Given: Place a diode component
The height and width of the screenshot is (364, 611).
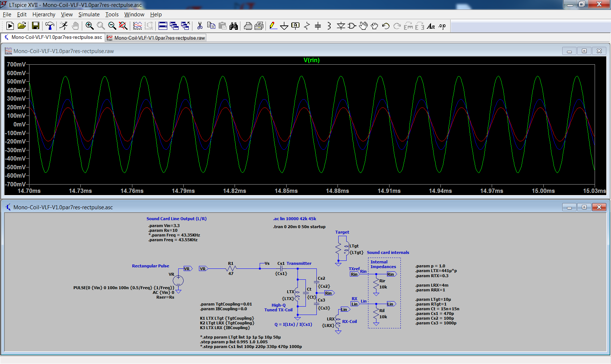Looking at the screenshot, I should [341, 26].
